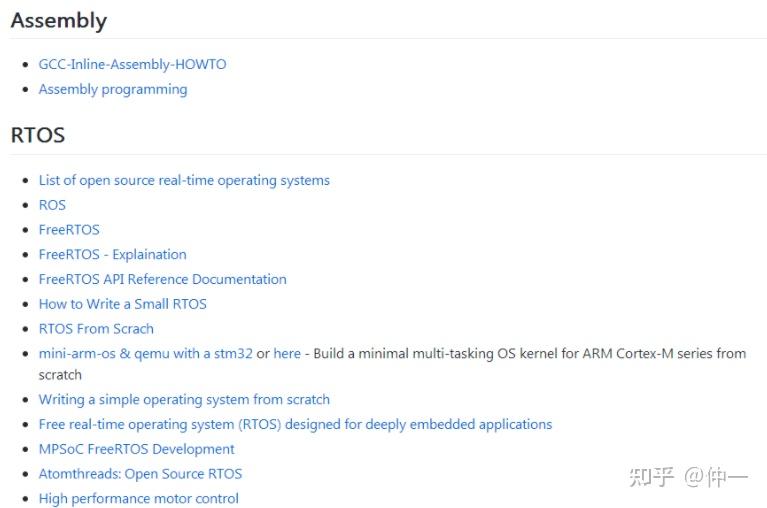This screenshot has width=767, height=508.
Task: Open List of open source real-time operating systems
Action: click(184, 180)
